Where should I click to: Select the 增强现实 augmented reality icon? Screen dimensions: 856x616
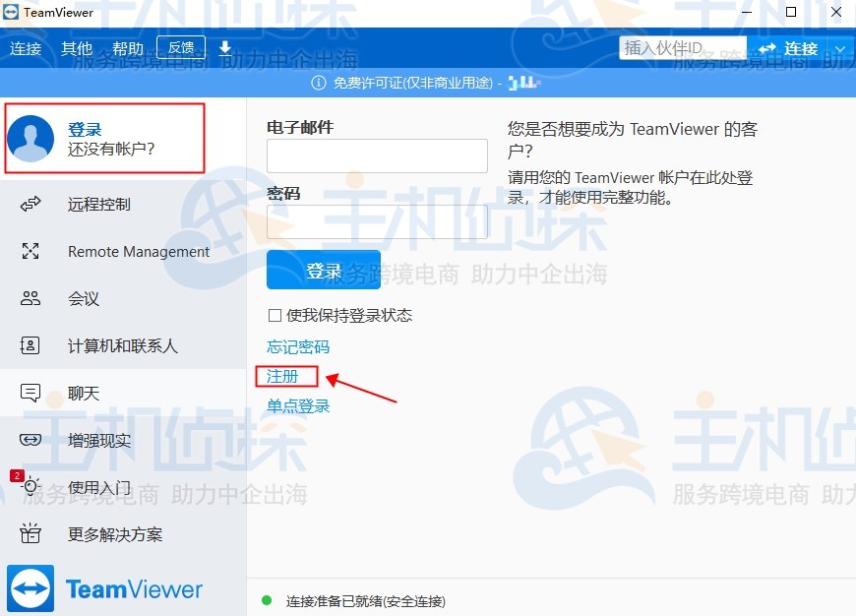(x=30, y=440)
